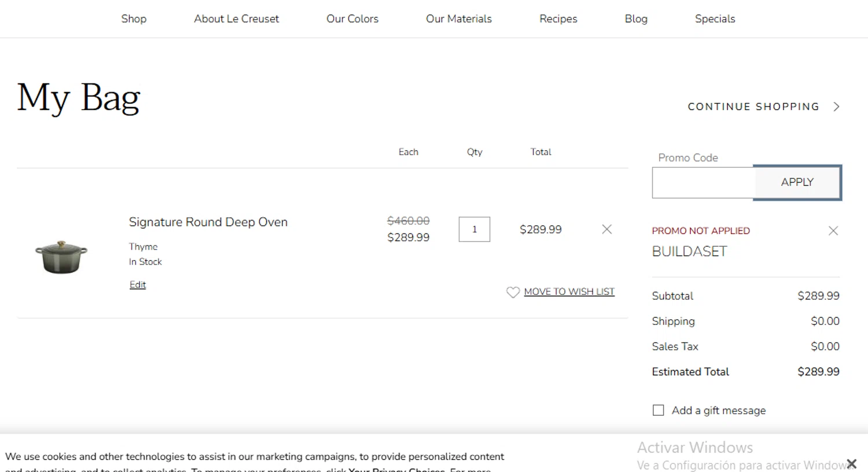Viewport: 868px width, 472px height.
Task: Close the cookie notice banner
Action: tap(851, 463)
